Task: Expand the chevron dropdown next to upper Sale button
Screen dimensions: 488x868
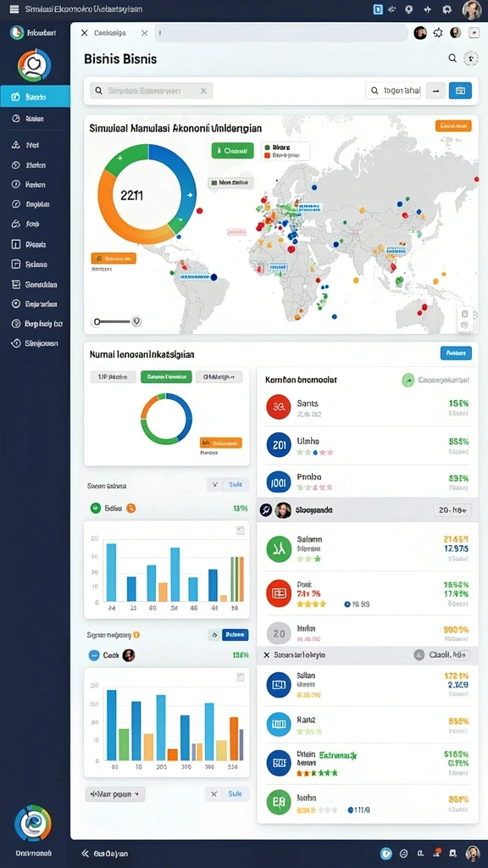Action: tap(214, 485)
